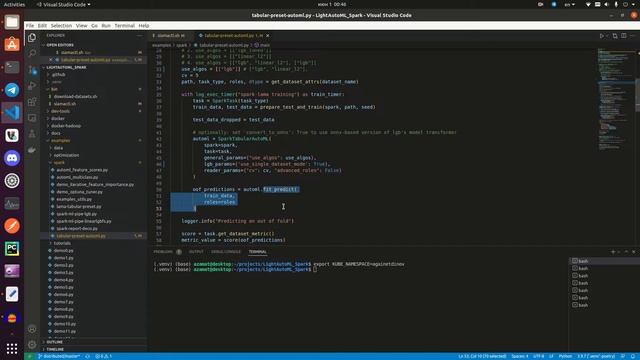Viewport: 640px width, 360px height.
Task: Open the Source Control view
Action: [32, 70]
